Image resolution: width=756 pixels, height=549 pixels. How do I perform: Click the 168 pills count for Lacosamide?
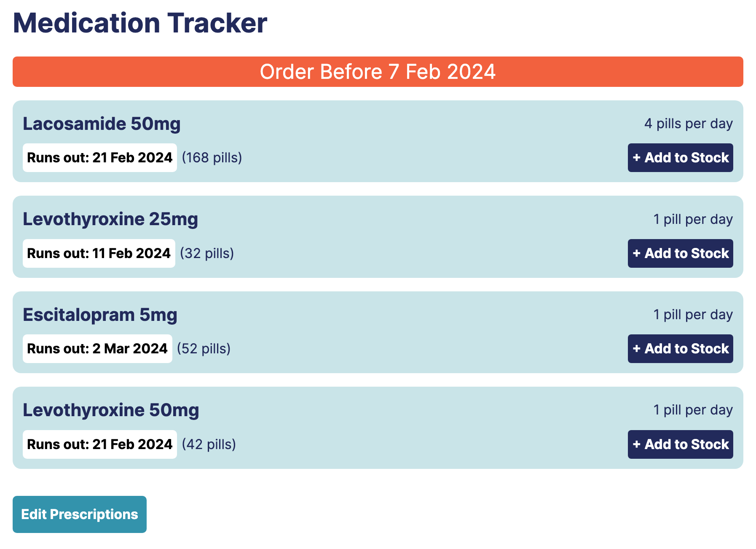(212, 158)
